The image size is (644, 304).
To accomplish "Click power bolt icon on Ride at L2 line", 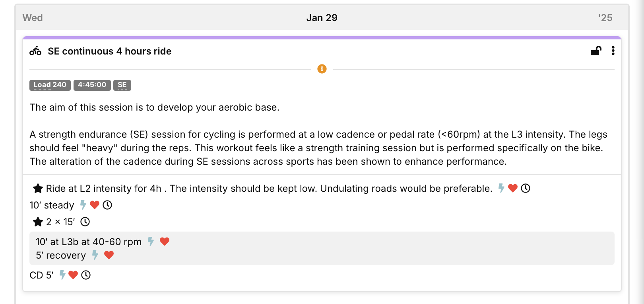I will [x=501, y=188].
